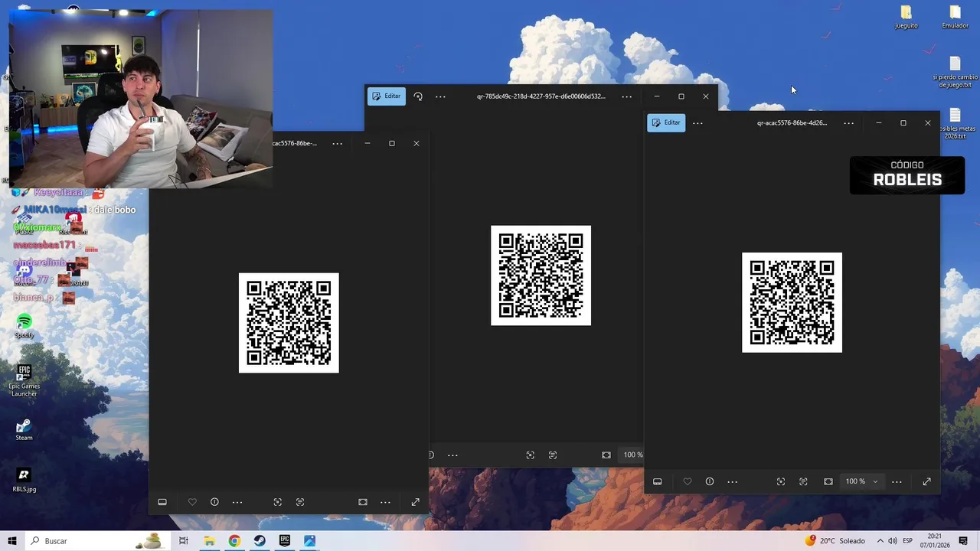Select the si pierdo cambio de juego.txt file

tap(955, 73)
